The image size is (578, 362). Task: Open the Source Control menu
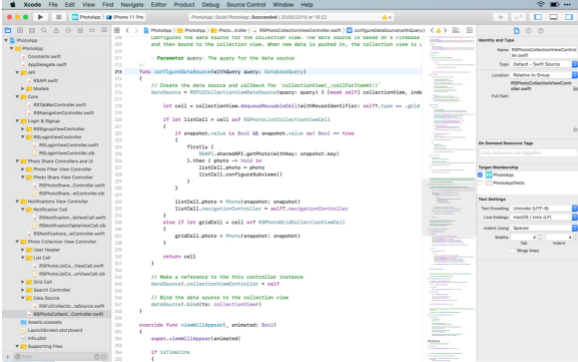246,5
